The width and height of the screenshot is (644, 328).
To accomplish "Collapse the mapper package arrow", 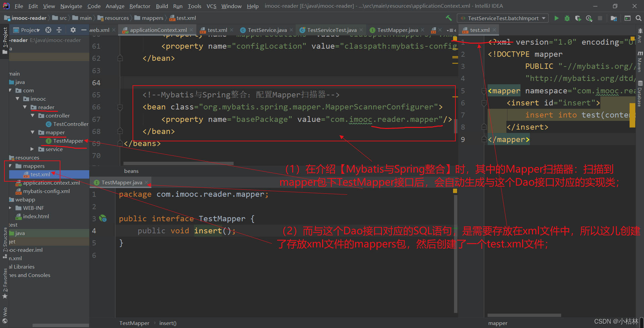I will pyautogui.click(x=33, y=132).
